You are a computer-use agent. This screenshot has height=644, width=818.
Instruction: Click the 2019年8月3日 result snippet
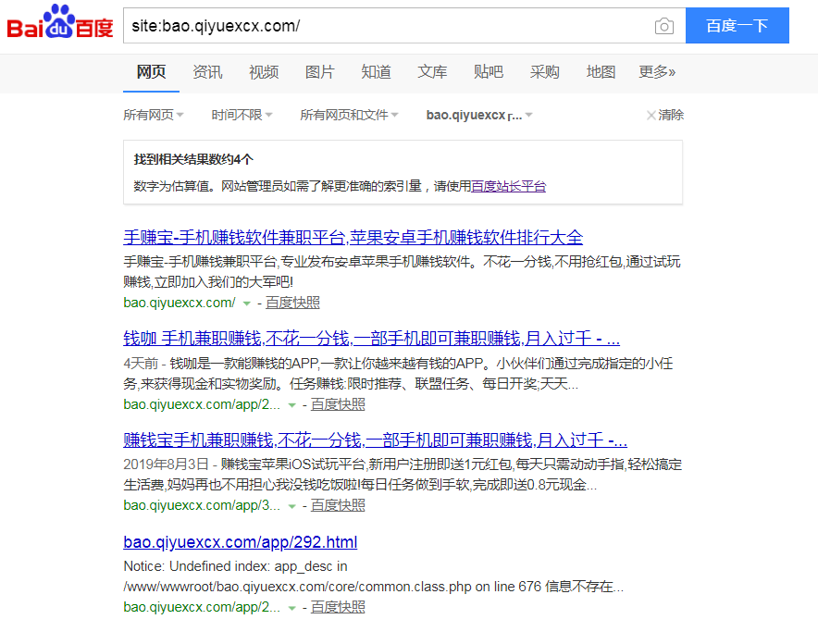(x=403, y=475)
